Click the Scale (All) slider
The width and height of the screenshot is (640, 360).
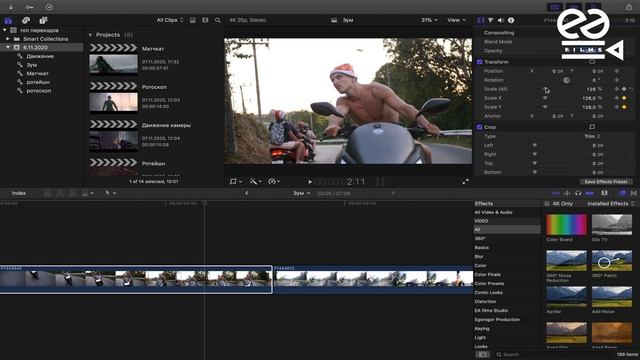click(546, 89)
